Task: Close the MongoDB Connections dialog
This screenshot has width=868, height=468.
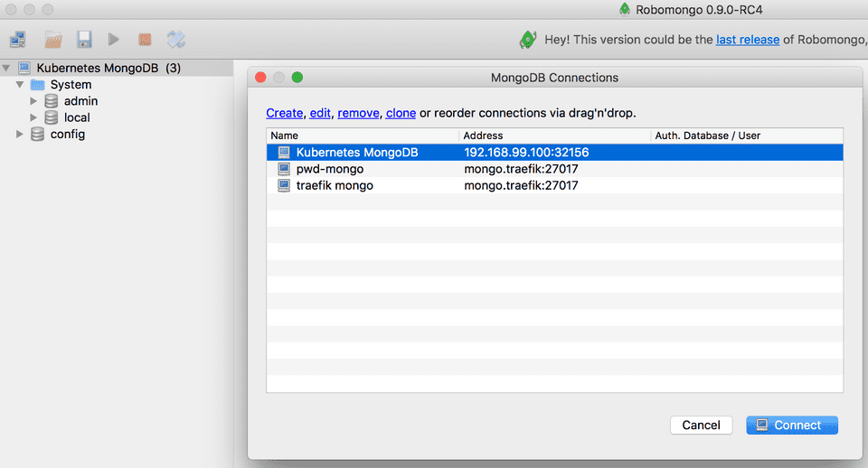Action: pos(260,78)
